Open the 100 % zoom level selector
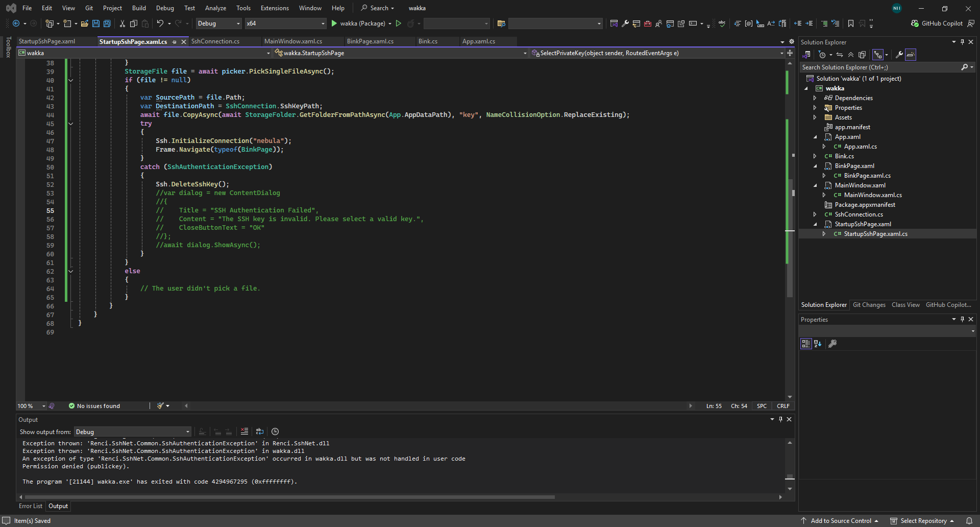Screen dimensions: 980x527 pyautogui.click(x=31, y=406)
